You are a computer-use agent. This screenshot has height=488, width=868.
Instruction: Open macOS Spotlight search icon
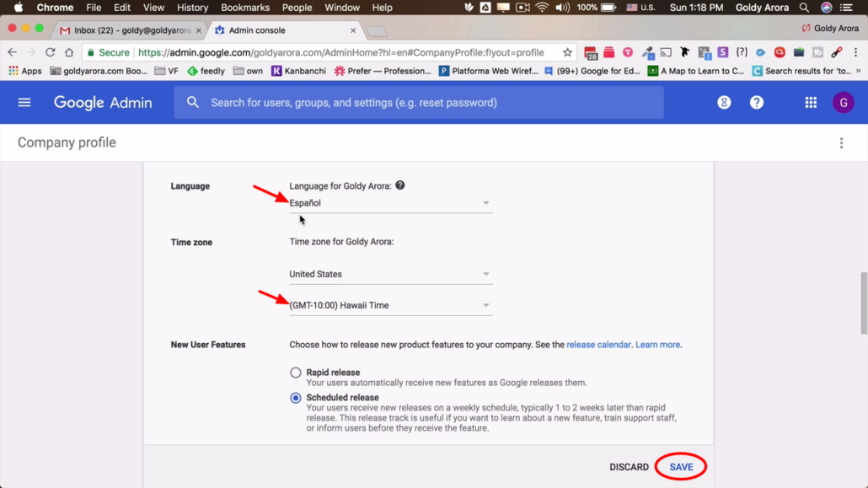[x=804, y=8]
